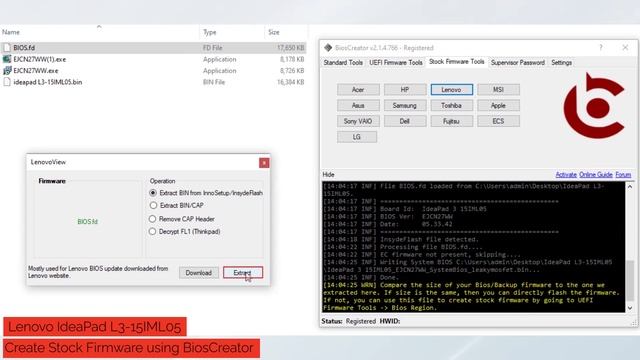640x360 pixels.
Task: Click the ECS vendor button
Action: [498, 121]
